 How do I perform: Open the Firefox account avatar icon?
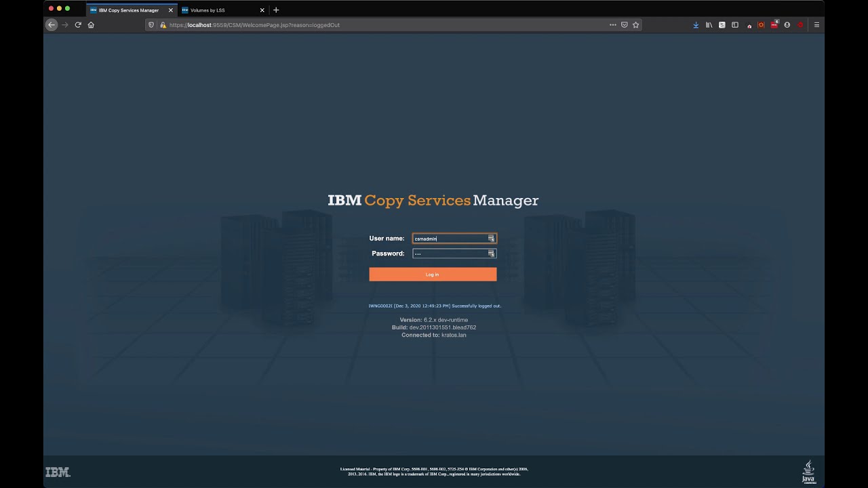click(787, 24)
